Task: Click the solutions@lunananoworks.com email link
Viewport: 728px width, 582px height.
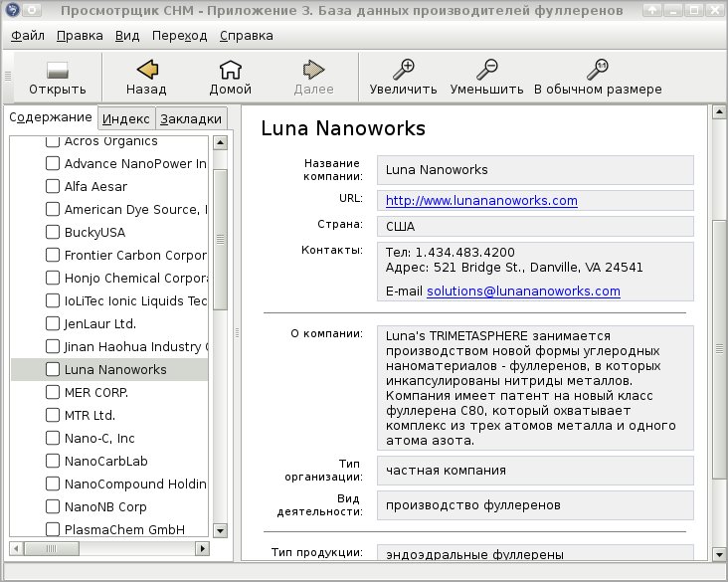Action: point(523,291)
